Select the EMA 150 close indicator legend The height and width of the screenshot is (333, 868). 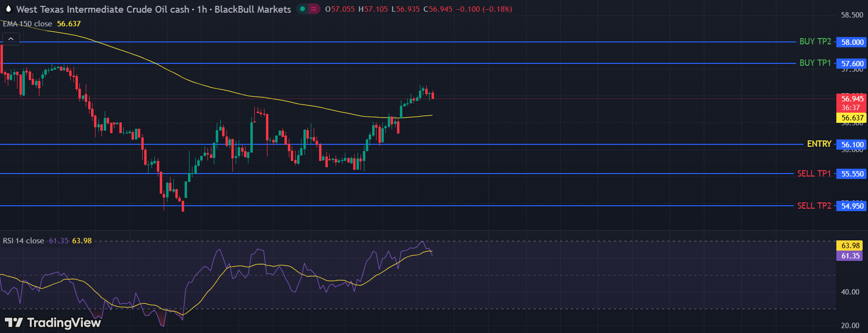tap(27, 24)
